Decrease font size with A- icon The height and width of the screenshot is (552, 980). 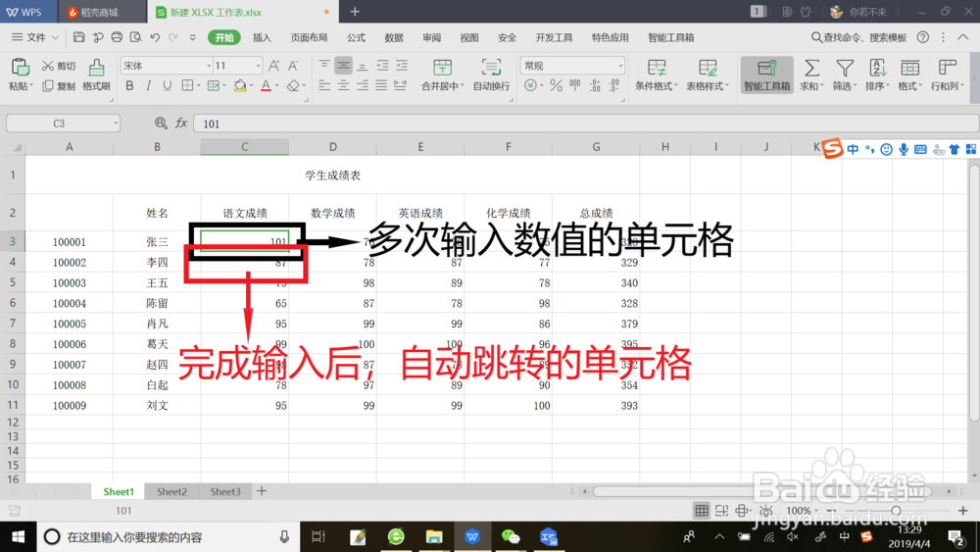point(293,66)
